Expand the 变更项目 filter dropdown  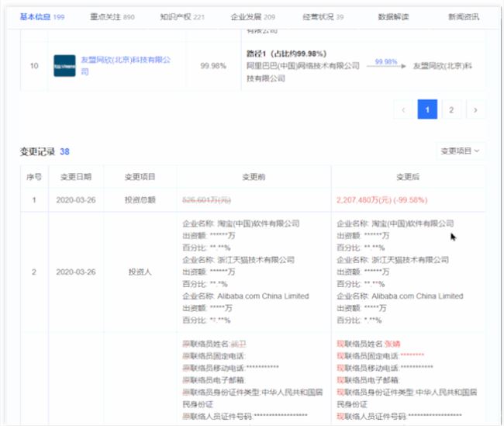460,151
